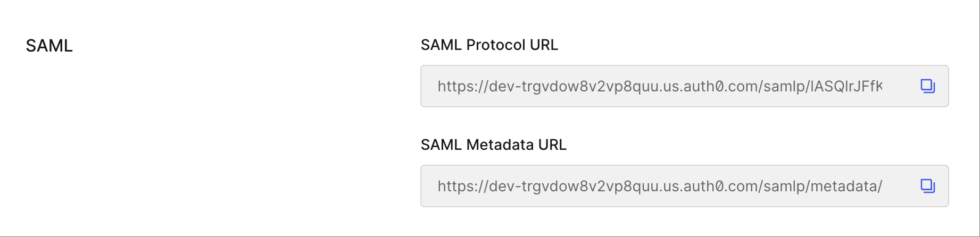Select the SAML Metadata URL text box

[x=660, y=186]
